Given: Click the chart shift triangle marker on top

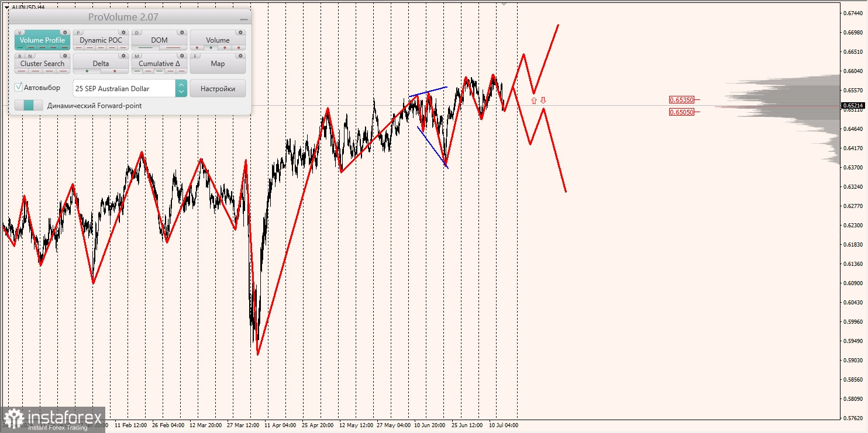Looking at the screenshot, I should click(504, 4).
